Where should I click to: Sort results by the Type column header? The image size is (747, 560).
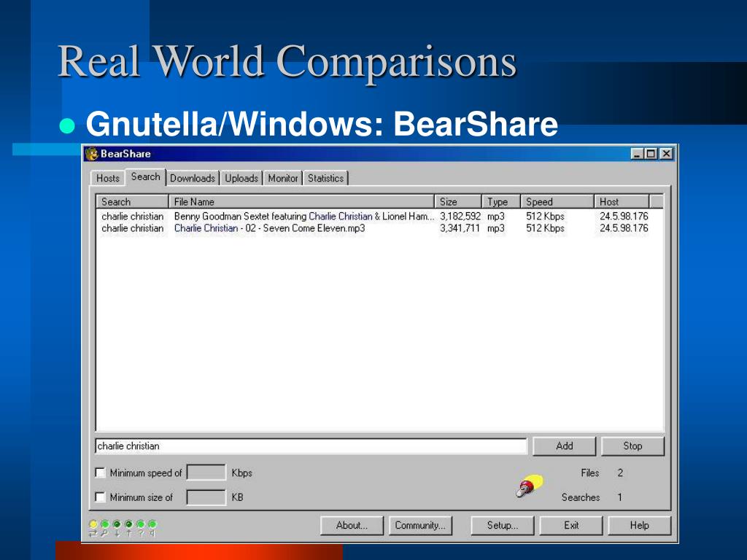(501, 202)
